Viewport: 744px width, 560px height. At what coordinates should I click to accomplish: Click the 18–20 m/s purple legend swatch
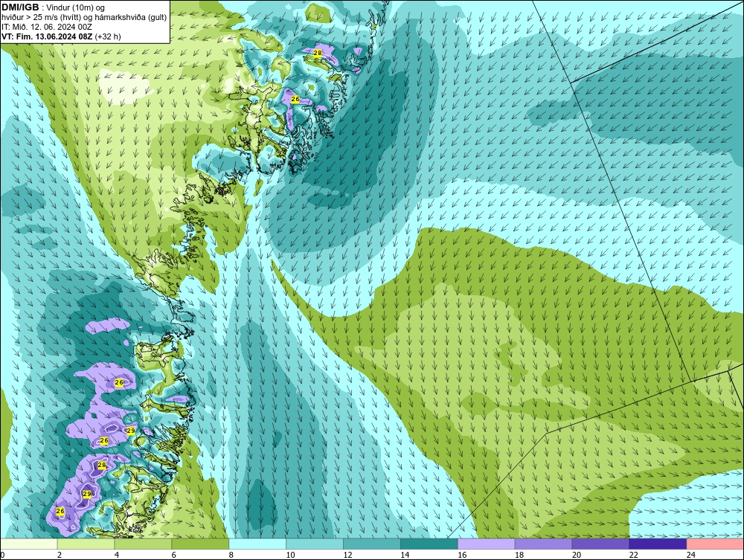543,544
